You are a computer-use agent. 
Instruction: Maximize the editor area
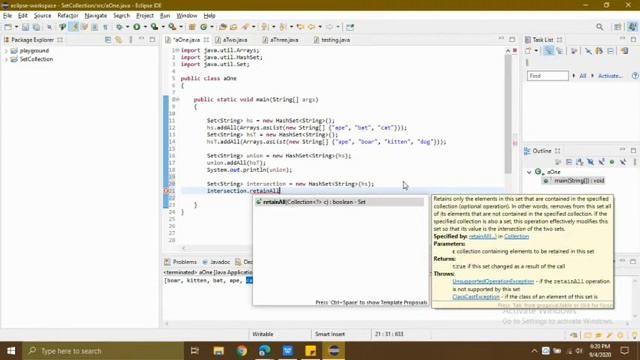click(x=512, y=39)
